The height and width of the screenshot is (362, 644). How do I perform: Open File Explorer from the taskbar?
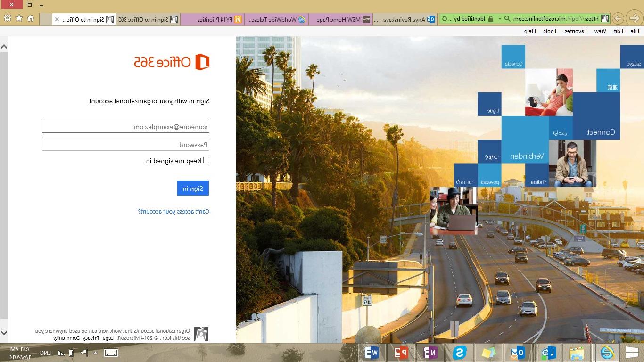(577, 353)
